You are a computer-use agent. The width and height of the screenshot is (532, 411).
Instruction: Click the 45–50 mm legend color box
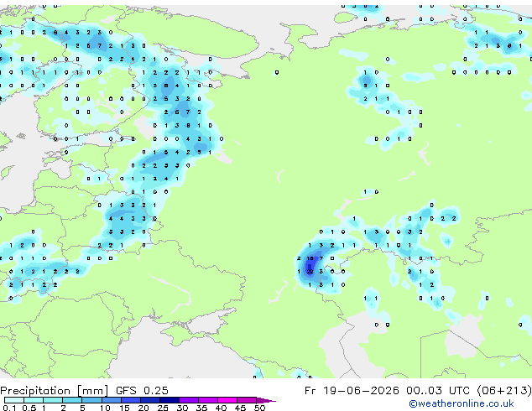click(247, 400)
